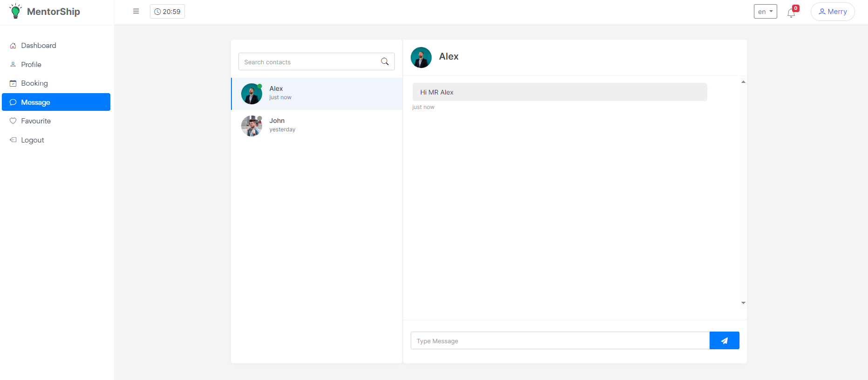Click Logout in the sidebar
Image resolution: width=868 pixels, height=380 pixels.
click(33, 140)
